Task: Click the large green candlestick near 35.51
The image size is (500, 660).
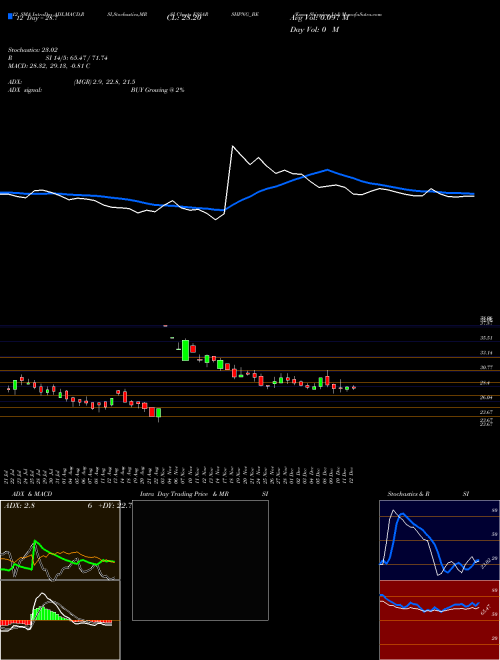Action: pyautogui.click(x=185, y=350)
